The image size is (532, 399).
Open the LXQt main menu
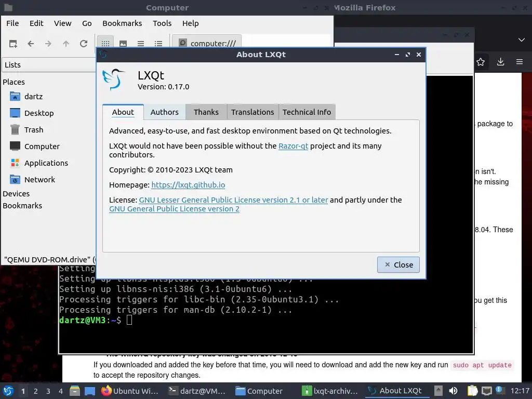tap(8, 391)
